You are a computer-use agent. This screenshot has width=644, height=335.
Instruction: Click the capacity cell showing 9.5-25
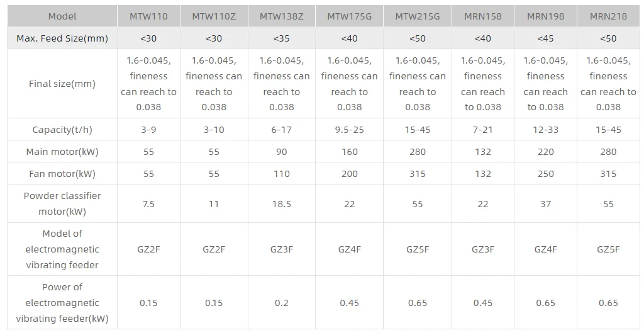coord(349,130)
